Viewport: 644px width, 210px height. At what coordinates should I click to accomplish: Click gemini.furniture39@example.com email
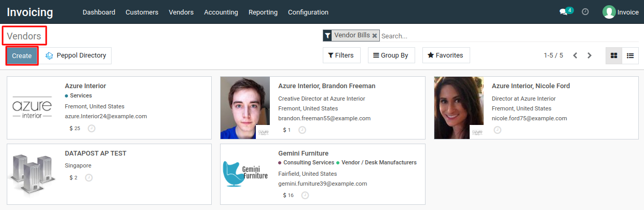tap(323, 184)
